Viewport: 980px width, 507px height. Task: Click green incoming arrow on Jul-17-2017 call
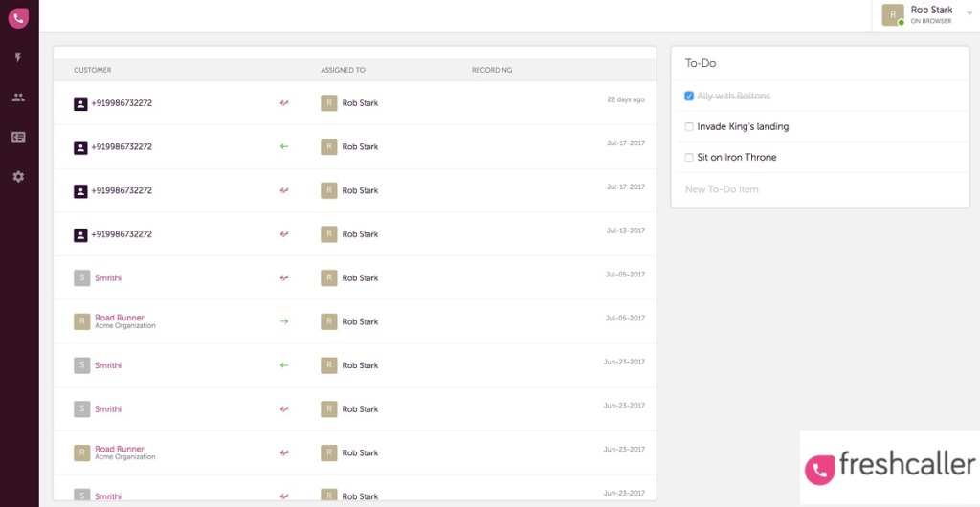click(284, 147)
